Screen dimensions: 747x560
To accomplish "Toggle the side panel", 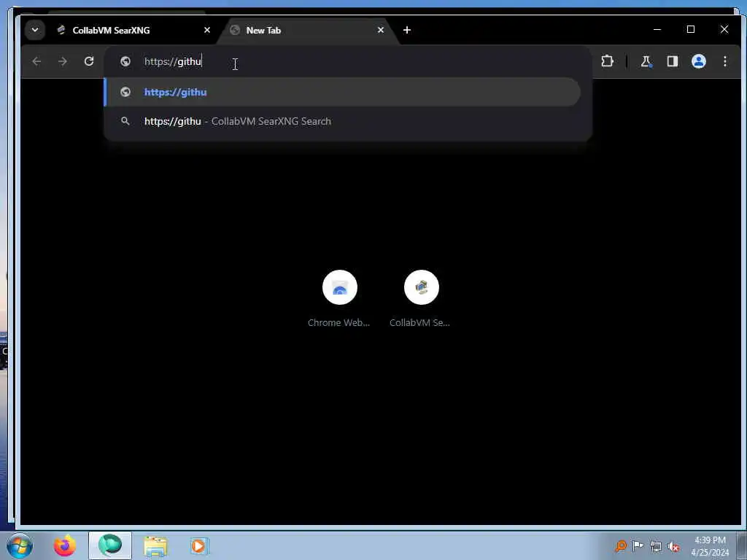I will tap(672, 61).
